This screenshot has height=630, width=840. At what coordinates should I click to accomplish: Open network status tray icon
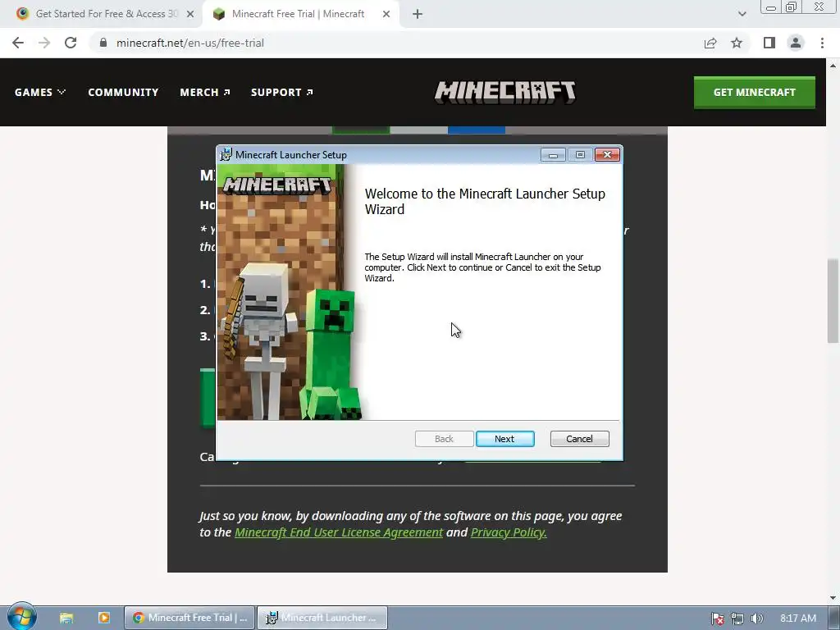(737, 619)
